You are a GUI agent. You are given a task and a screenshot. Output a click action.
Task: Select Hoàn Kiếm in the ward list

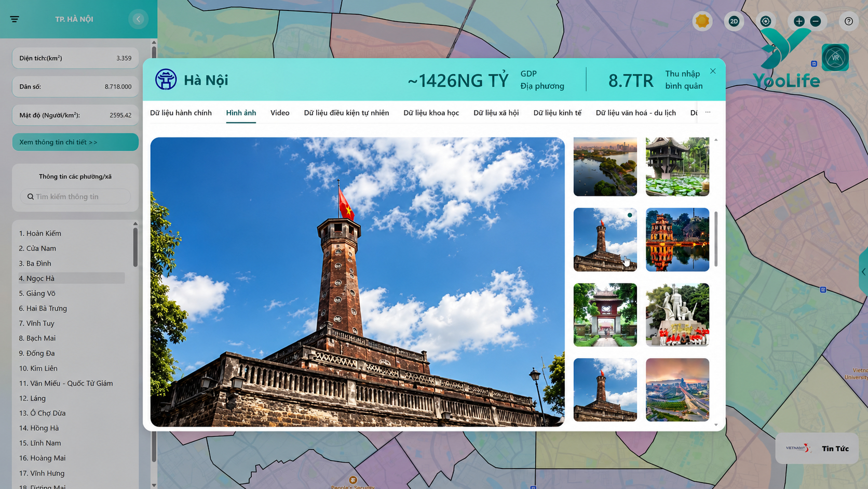pos(40,233)
